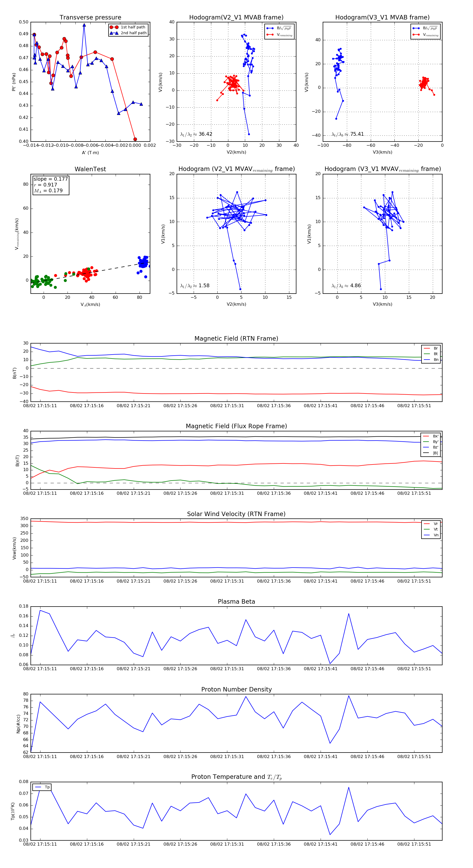Select the 'Tp' legend entry

[x=42, y=787]
